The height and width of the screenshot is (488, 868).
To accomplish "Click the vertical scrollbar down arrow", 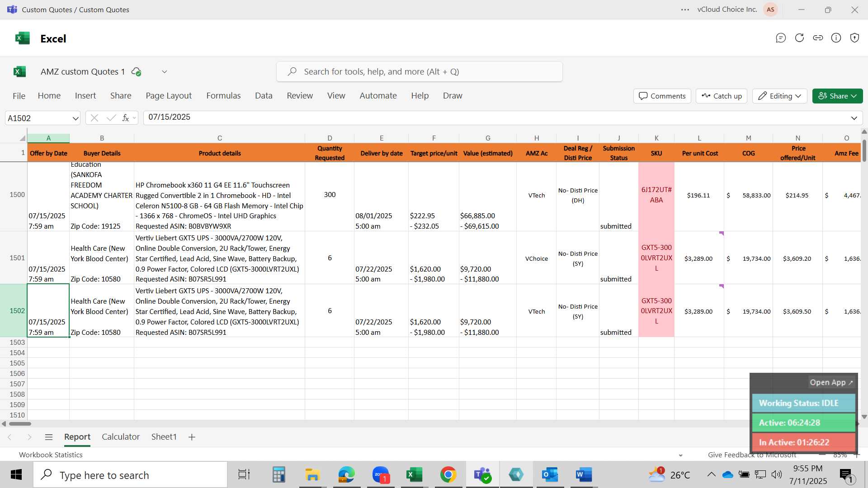I will point(864,417).
